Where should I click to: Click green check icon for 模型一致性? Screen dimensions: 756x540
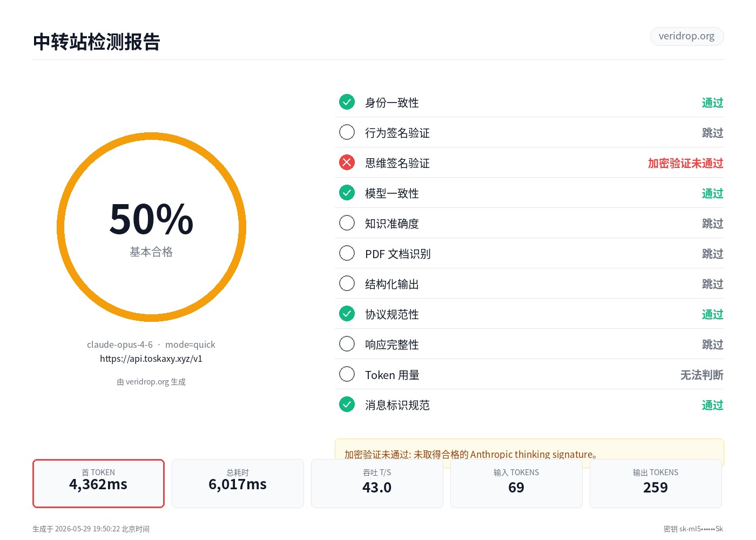(347, 193)
